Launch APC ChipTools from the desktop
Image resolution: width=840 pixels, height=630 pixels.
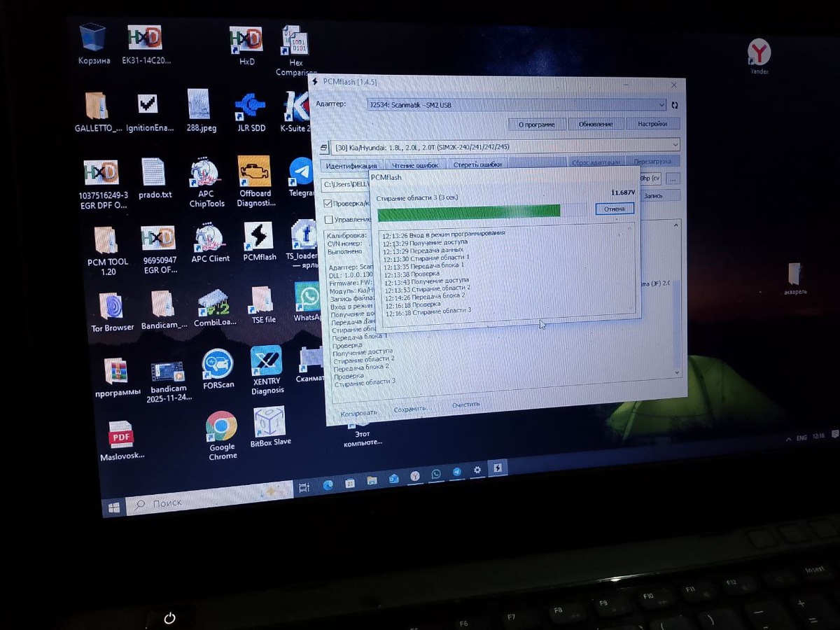(206, 183)
